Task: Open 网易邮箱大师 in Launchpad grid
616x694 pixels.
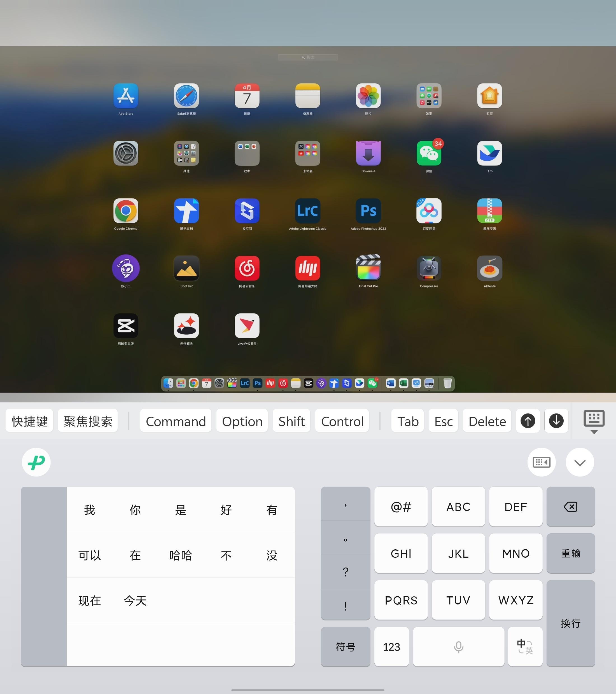Action: pos(307,268)
